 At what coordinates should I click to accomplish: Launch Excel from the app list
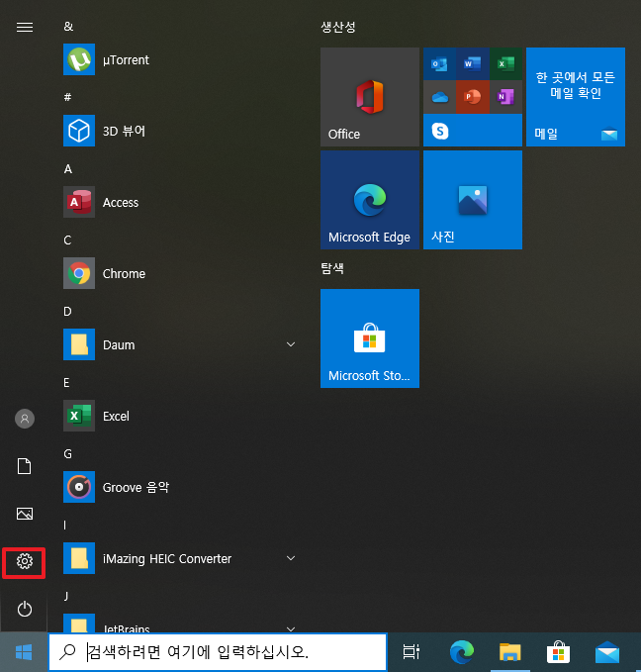click(179, 416)
